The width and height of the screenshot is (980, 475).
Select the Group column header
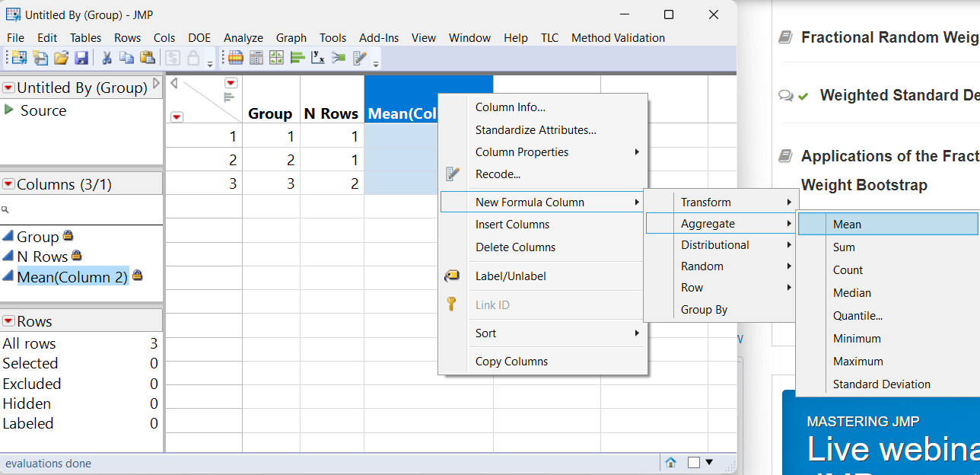tap(271, 100)
